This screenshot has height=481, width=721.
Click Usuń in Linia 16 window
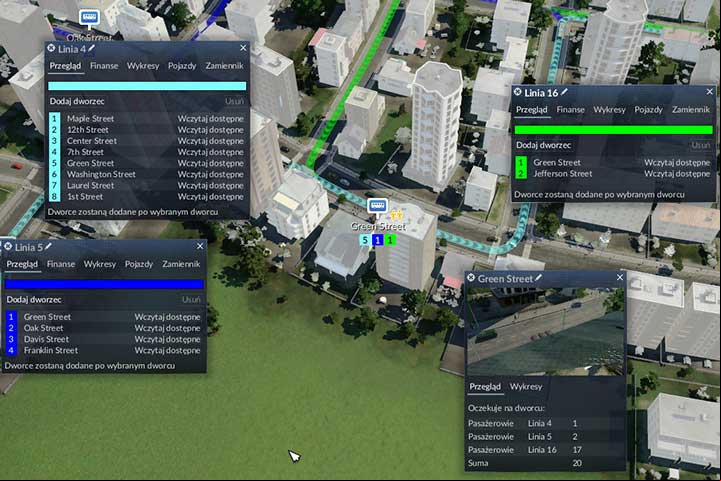pyautogui.click(x=701, y=145)
